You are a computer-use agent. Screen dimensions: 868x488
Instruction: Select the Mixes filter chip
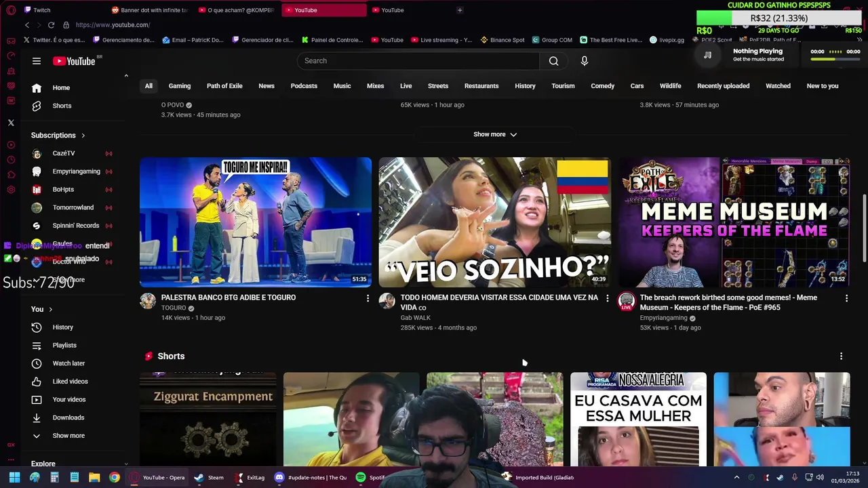(375, 86)
